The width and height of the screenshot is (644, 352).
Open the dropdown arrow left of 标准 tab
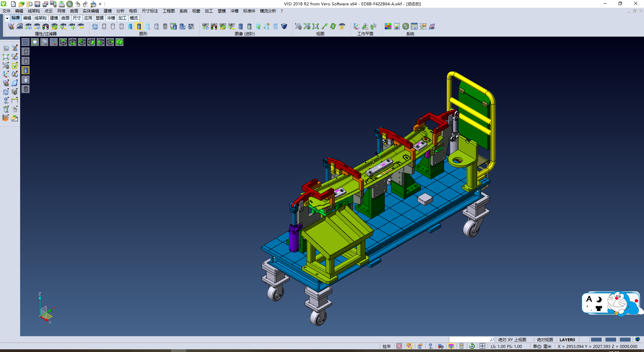click(x=7, y=18)
